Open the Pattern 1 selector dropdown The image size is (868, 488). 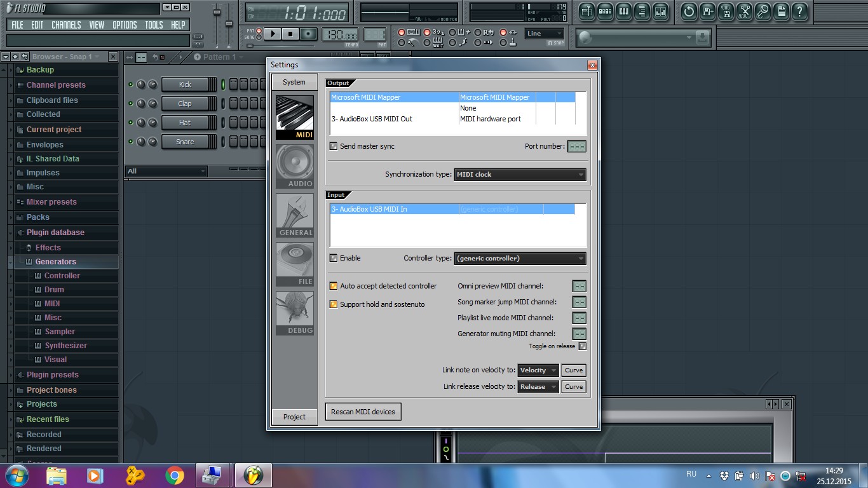(218, 57)
